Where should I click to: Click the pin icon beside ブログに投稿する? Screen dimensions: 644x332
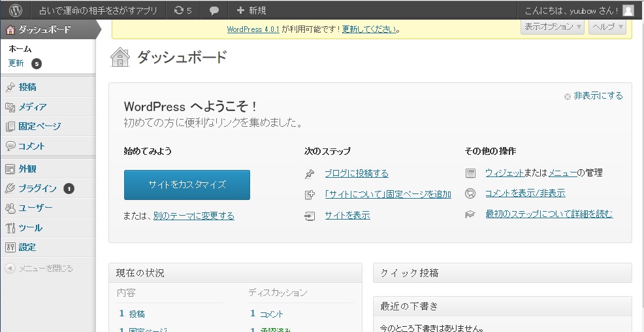[x=310, y=174]
